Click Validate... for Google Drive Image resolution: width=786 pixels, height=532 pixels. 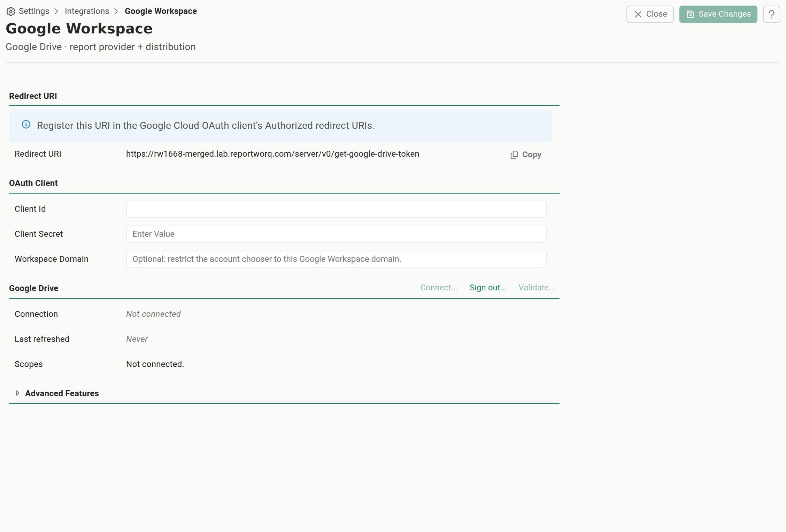(537, 288)
